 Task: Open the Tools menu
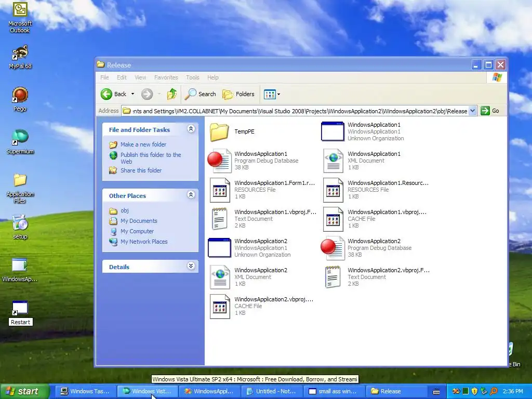pyautogui.click(x=192, y=77)
